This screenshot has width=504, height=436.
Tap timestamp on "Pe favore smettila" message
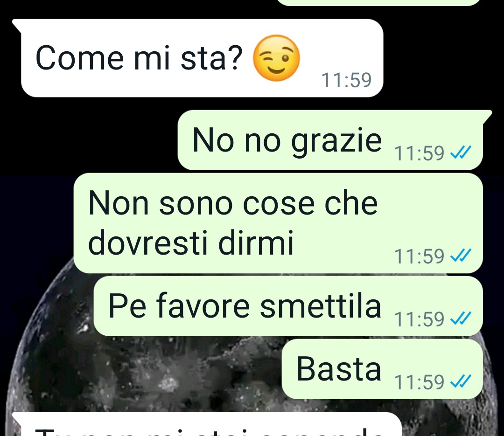[x=419, y=319]
